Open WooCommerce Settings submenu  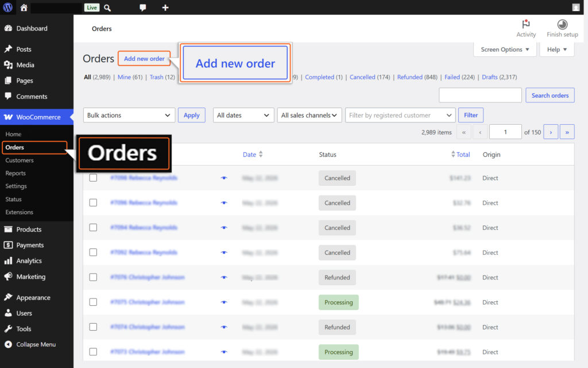point(16,186)
